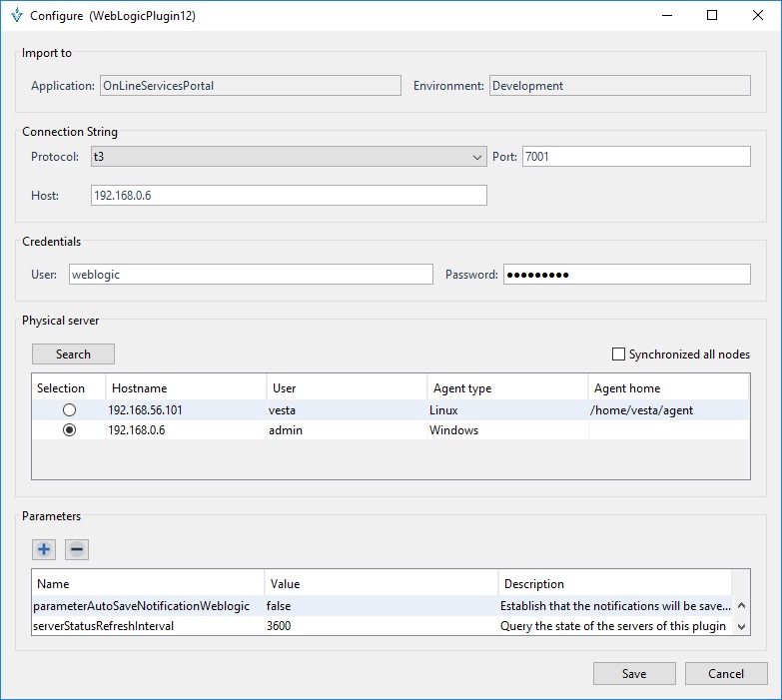Click the Agent home column header
This screenshot has width=782, height=700.
pos(668,387)
